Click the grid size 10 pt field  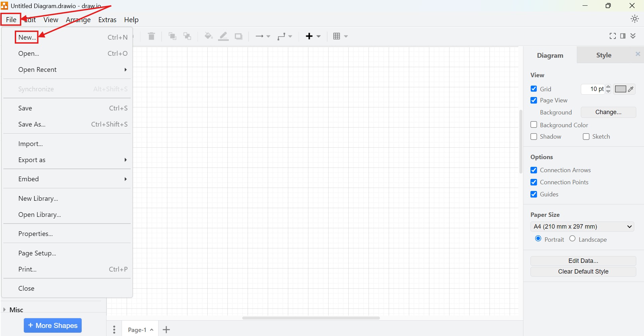(594, 89)
